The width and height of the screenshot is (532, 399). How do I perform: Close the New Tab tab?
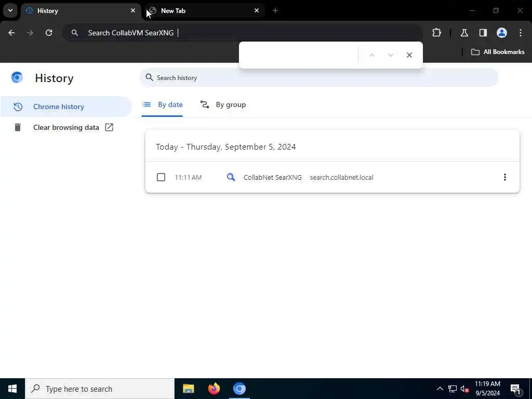(257, 11)
